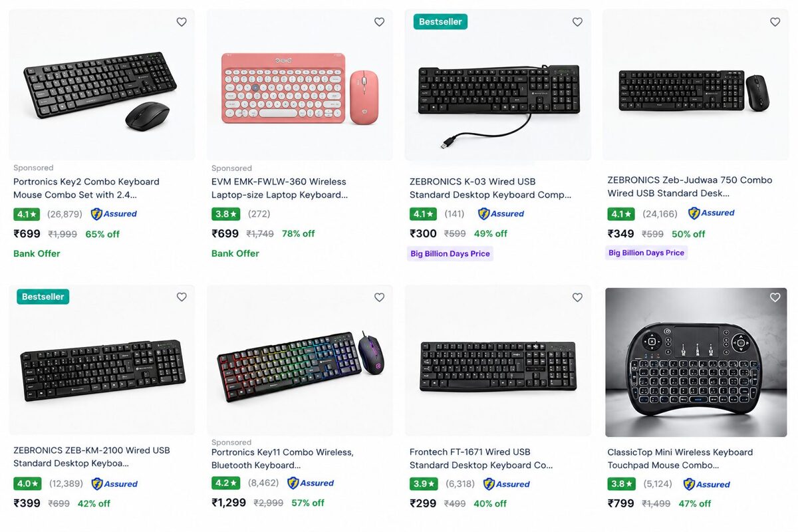Add ZEBRONICS K-03 keyboard to wishlist
798x532 pixels.
coord(577,22)
